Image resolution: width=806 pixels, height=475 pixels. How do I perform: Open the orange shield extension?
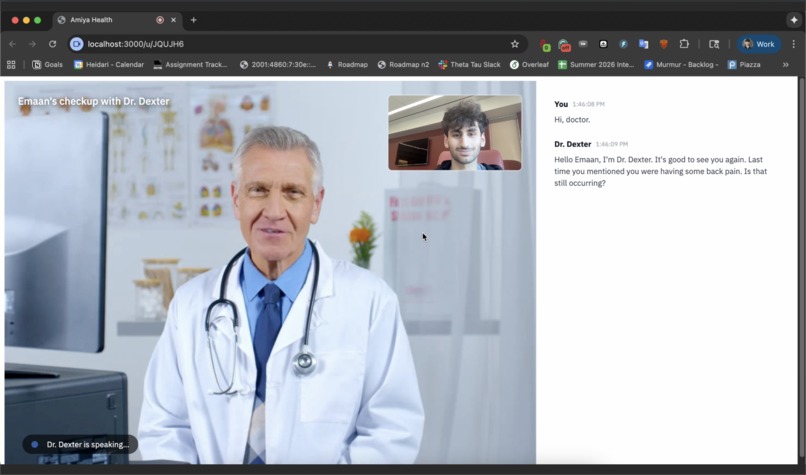coord(664,44)
